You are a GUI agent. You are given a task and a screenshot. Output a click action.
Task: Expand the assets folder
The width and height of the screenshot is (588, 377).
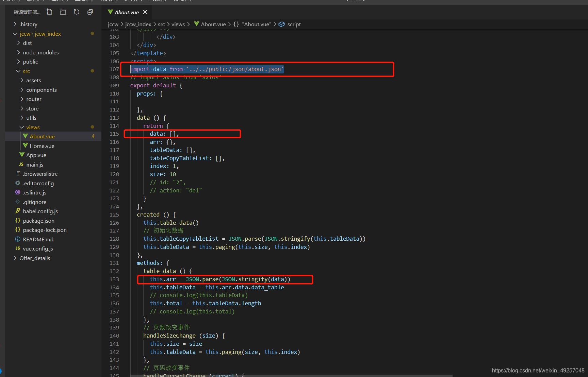pyautogui.click(x=22, y=80)
